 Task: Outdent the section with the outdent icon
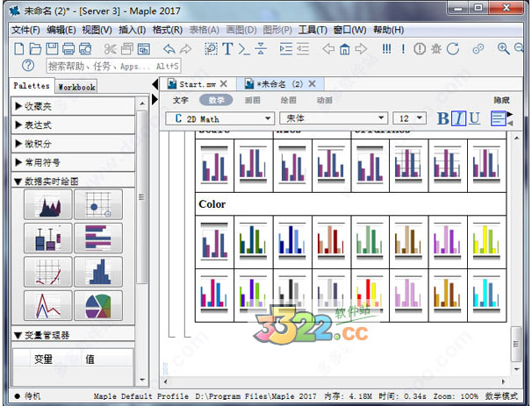[x=303, y=49]
